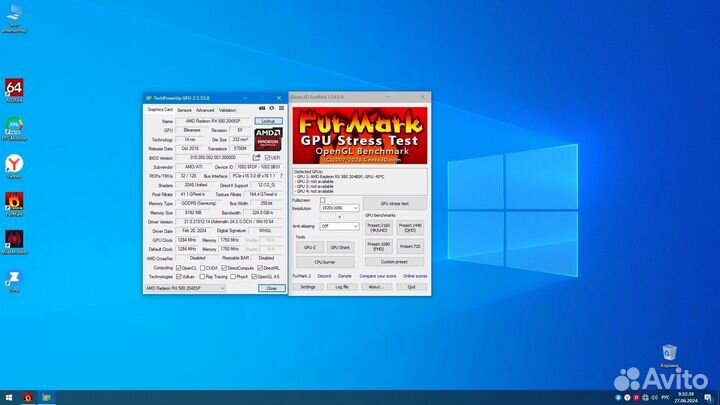Open the Windows Start menu
The width and height of the screenshot is (720, 405).
coord(9,398)
